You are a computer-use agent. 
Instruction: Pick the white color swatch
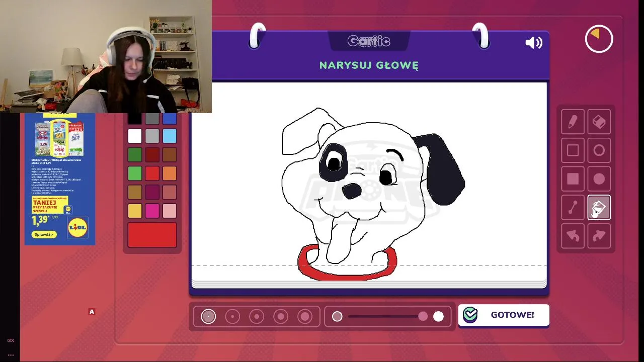click(135, 136)
